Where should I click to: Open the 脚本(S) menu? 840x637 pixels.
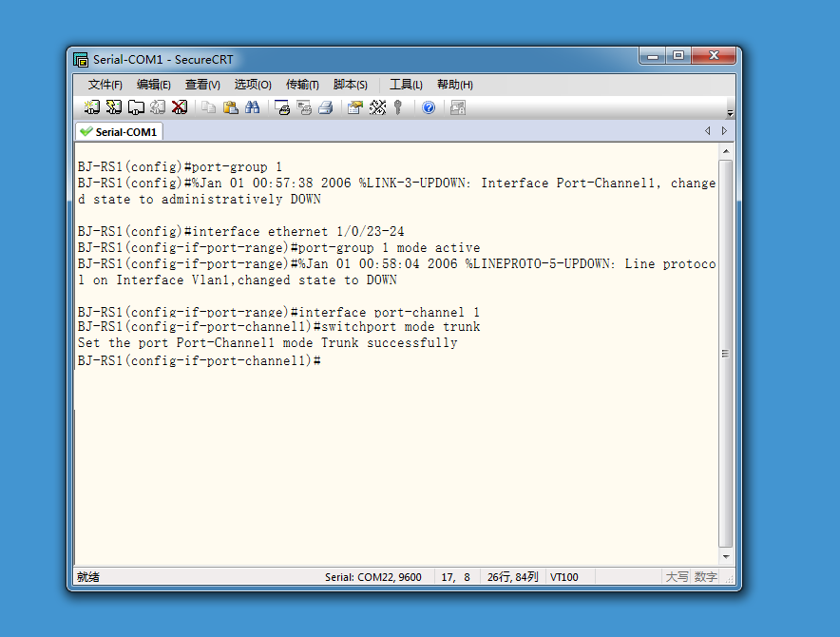coord(351,85)
